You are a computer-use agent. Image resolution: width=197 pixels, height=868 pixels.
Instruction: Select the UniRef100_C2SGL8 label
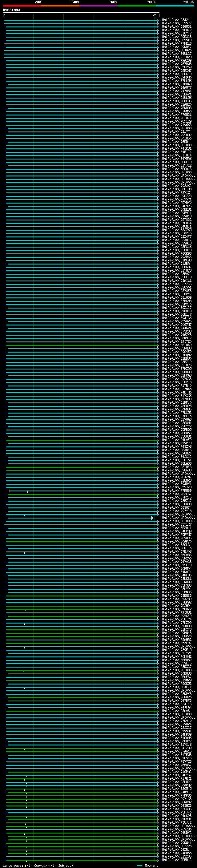(176, 243)
